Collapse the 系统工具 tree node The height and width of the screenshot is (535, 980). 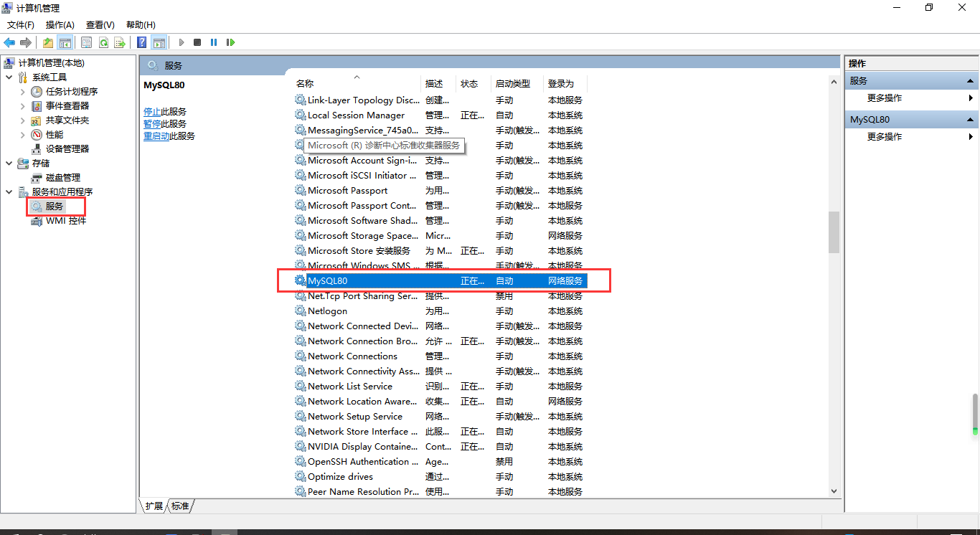pyautogui.click(x=9, y=77)
